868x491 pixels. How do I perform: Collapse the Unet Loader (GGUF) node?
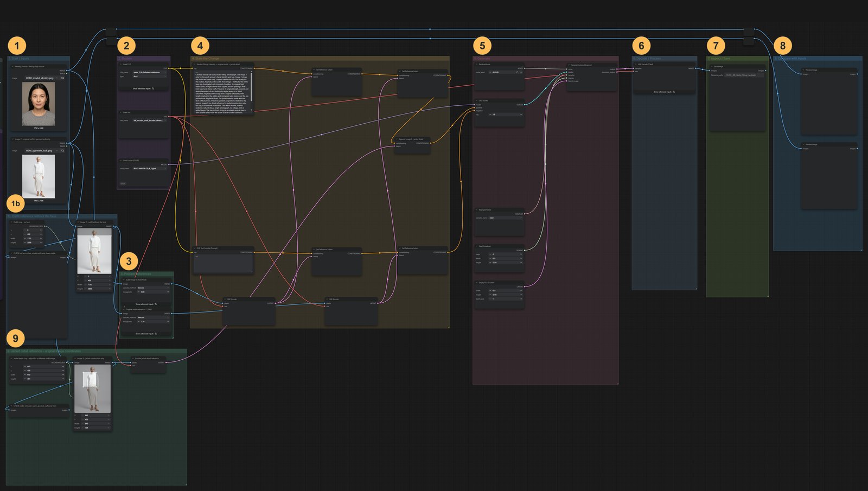click(121, 161)
